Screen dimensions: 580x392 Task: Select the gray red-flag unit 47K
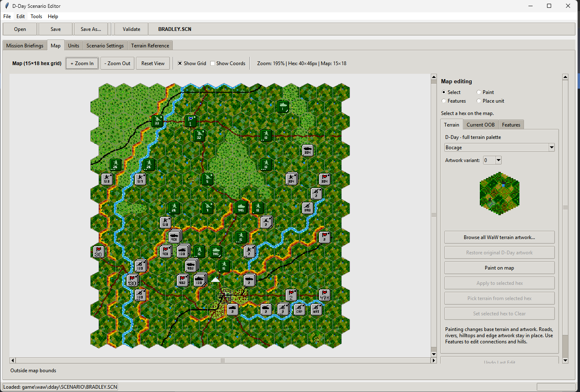(324, 295)
